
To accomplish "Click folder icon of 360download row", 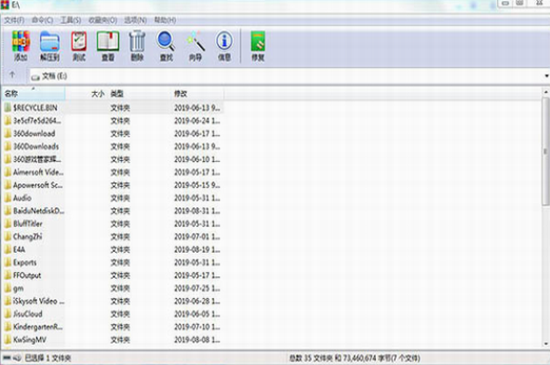I will [x=8, y=133].
